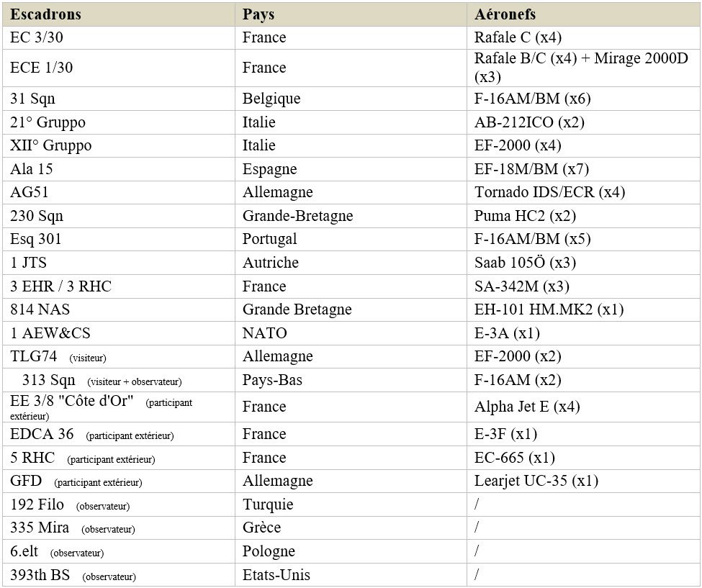Select the Turquie country cell
The width and height of the screenshot is (702, 588).
(351, 505)
